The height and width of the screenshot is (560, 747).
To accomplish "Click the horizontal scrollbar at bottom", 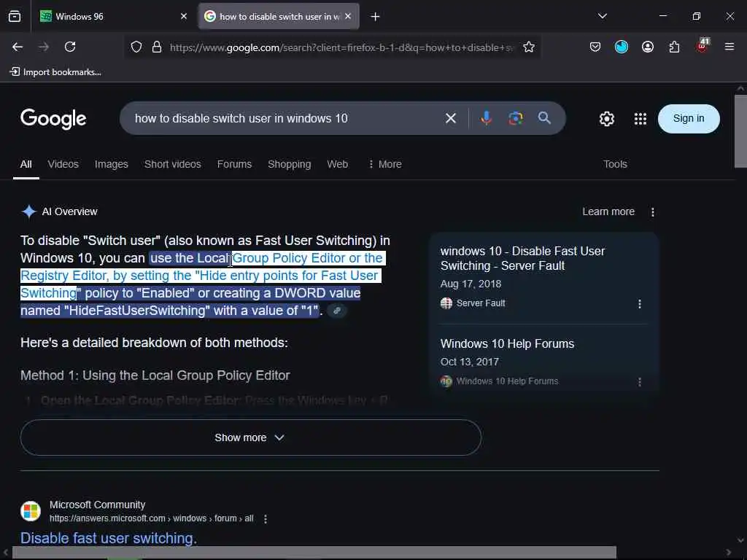I will click(x=314, y=553).
